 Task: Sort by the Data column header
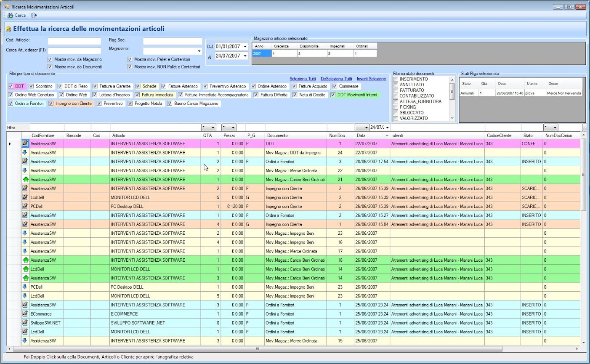click(372, 136)
